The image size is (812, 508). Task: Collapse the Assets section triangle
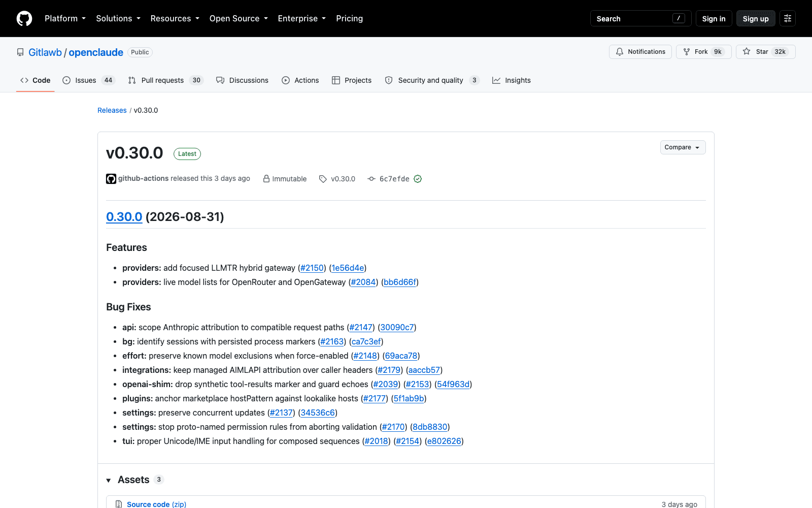[x=109, y=480]
